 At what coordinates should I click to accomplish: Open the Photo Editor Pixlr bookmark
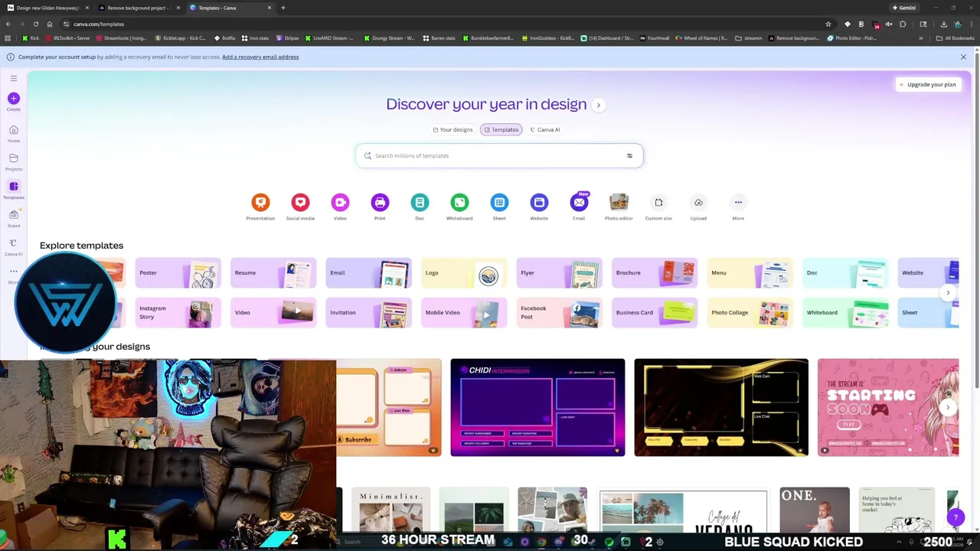coord(851,37)
